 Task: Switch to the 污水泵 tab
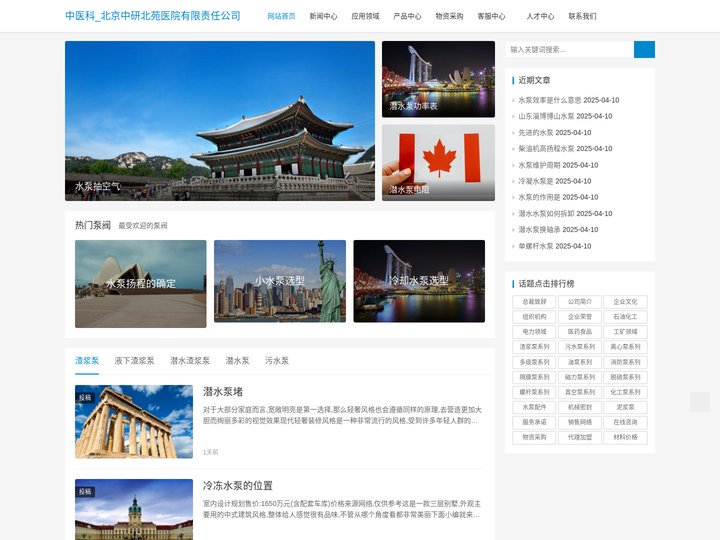277,361
